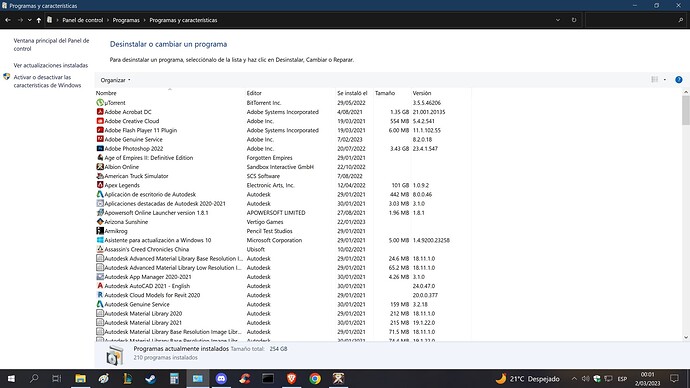Select Autodesk Genuine Service row

283,304
